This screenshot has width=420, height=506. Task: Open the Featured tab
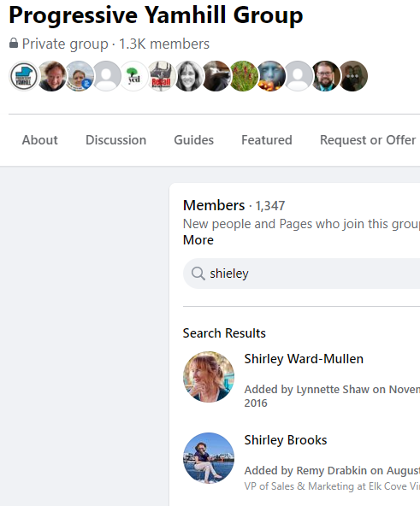[267, 140]
